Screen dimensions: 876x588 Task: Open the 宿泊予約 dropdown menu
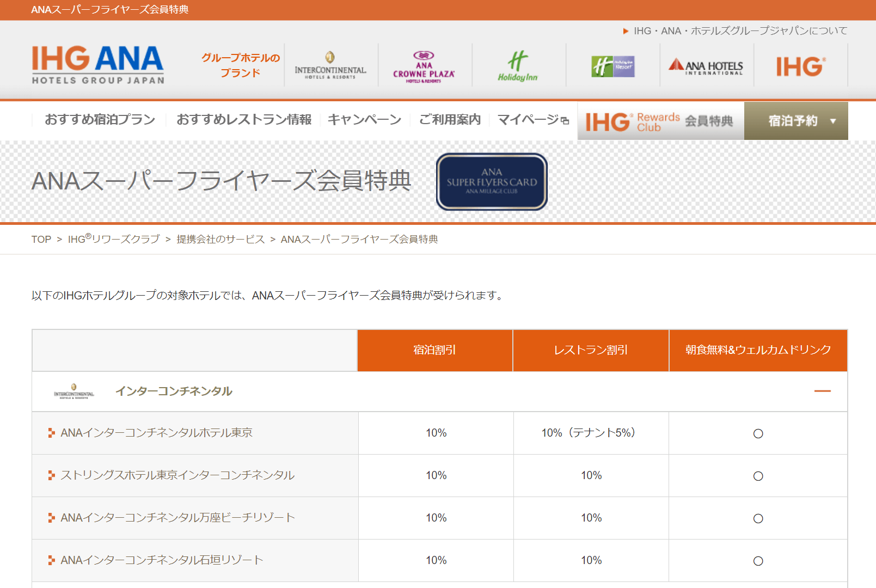(795, 121)
